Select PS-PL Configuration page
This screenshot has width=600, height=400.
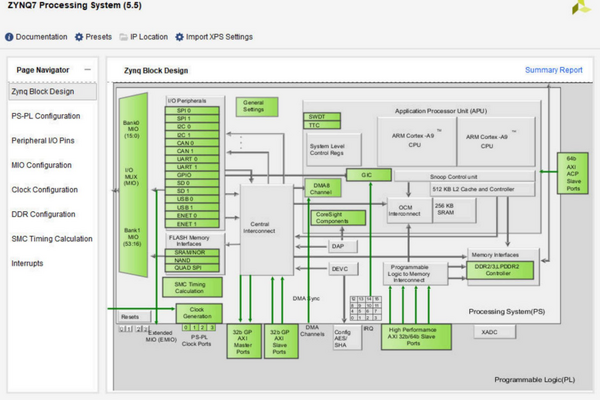tap(48, 116)
